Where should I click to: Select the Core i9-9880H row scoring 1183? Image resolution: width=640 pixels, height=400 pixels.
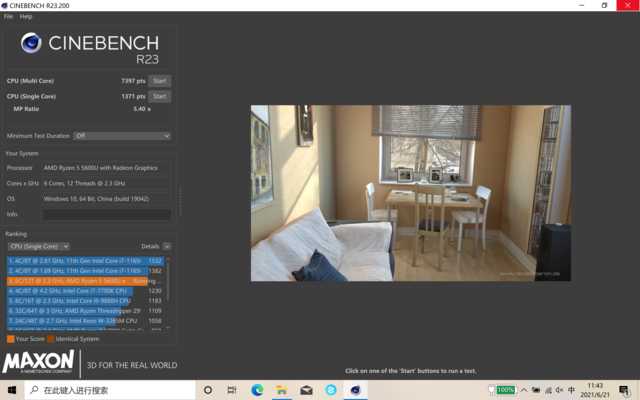coord(86,301)
